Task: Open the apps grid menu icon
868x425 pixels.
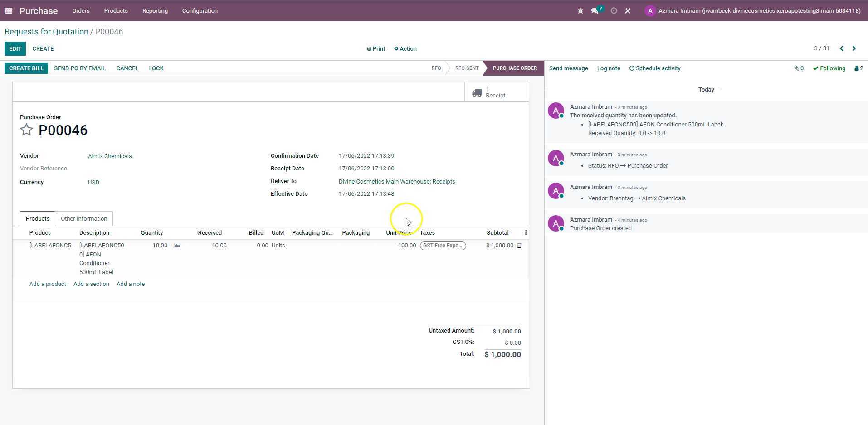Action: pyautogui.click(x=8, y=11)
